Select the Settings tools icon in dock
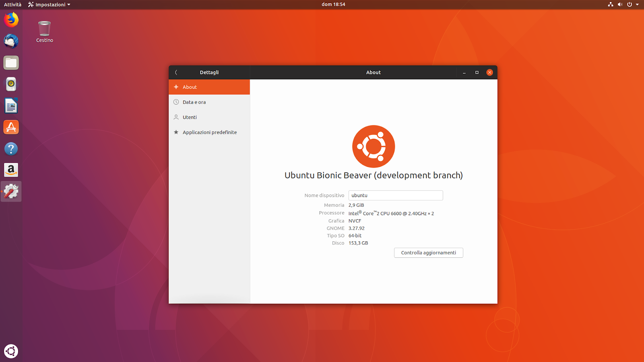 click(x=11, y=192)
